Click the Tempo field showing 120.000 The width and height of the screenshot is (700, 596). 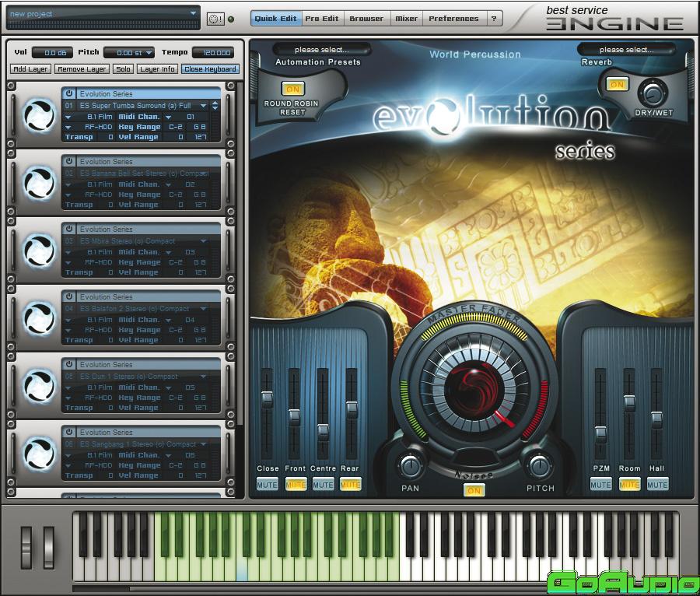coord(213,53)
